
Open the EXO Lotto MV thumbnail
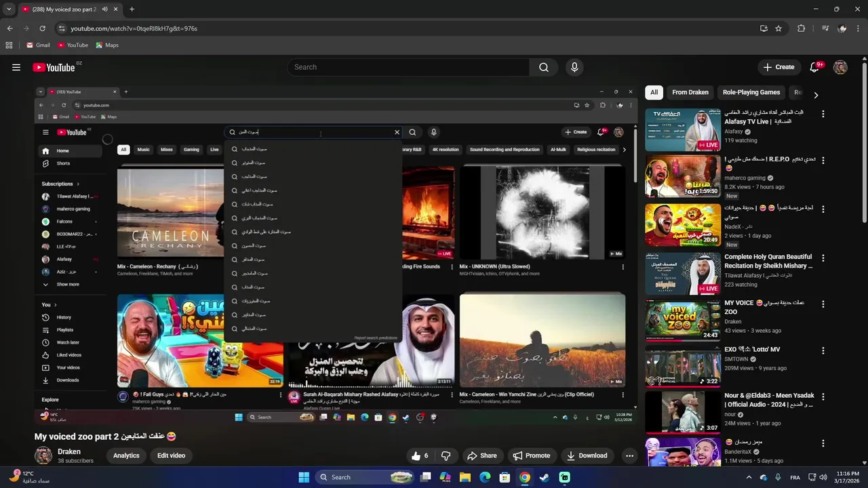coord(682,368)
